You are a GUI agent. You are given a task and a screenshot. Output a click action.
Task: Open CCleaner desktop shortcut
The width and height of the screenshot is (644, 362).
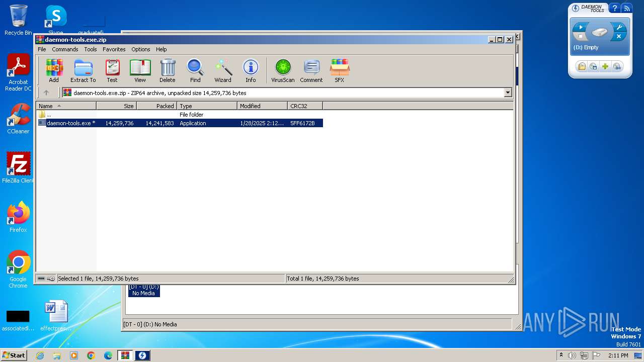18,119
